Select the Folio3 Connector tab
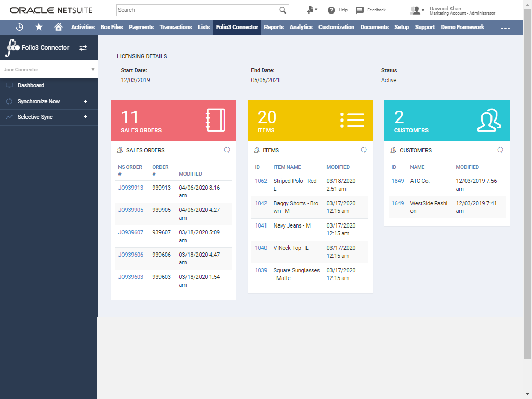The image size is (532, 399). point(237,28)
